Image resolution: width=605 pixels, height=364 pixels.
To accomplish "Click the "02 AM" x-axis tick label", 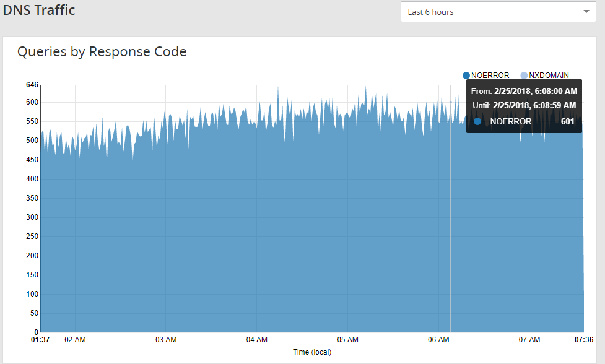I will tap(75, 340).
